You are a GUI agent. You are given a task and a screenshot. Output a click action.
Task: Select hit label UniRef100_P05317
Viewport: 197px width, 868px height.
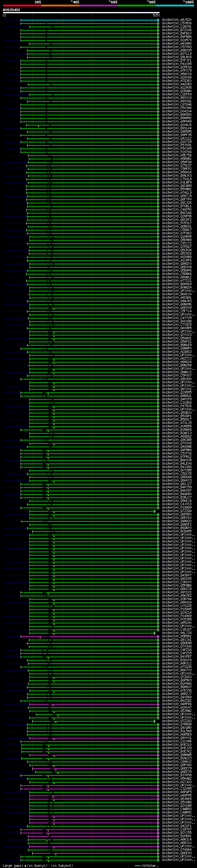click(177, 223)
